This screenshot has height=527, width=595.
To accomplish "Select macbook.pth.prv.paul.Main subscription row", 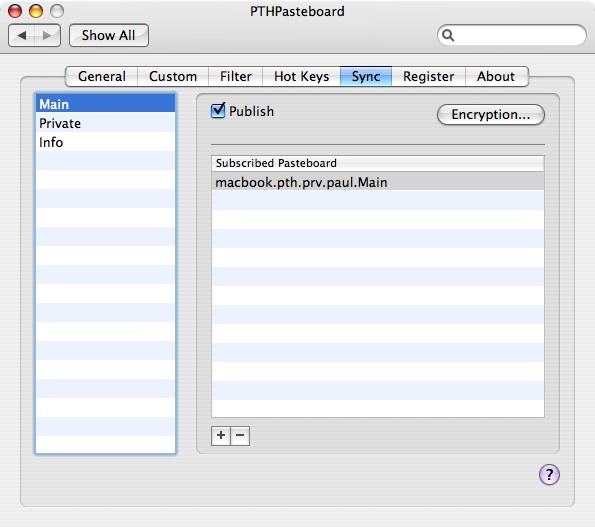I will point(378,182).
